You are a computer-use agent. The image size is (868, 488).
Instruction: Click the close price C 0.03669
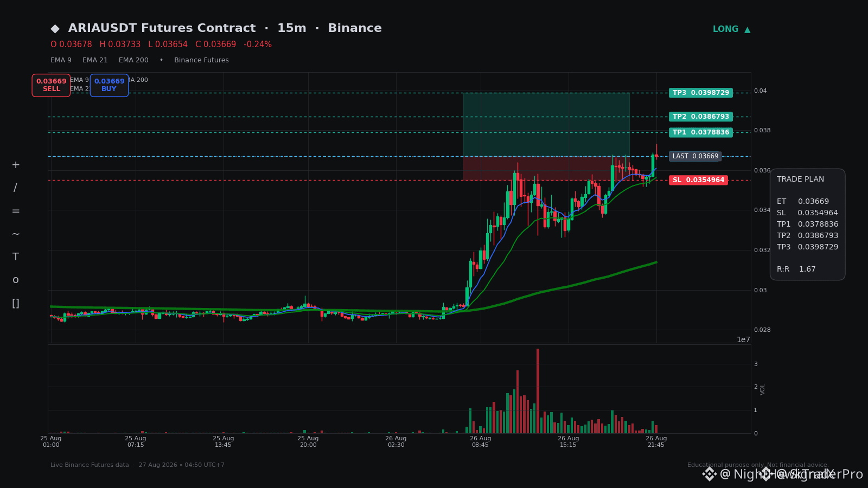(x=215, y=44)
